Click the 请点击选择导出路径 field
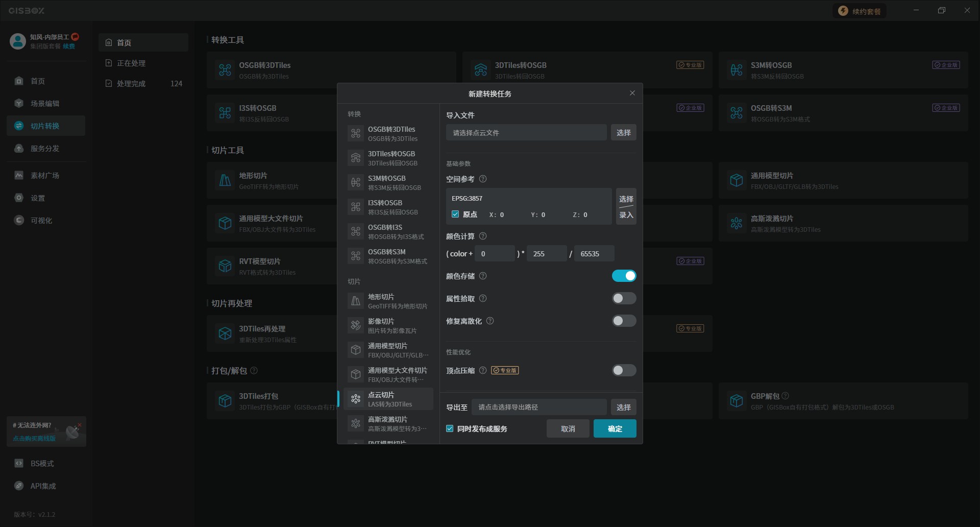 click(538, 408)
